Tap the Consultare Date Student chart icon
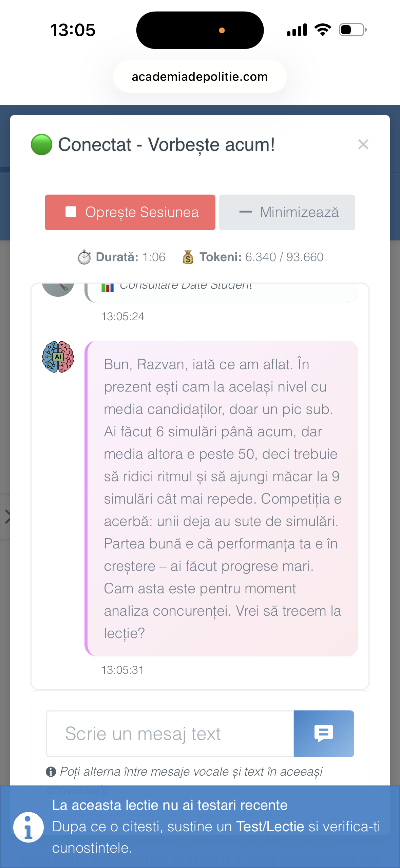This screenshot has height=868, width=400. (108, 287)
